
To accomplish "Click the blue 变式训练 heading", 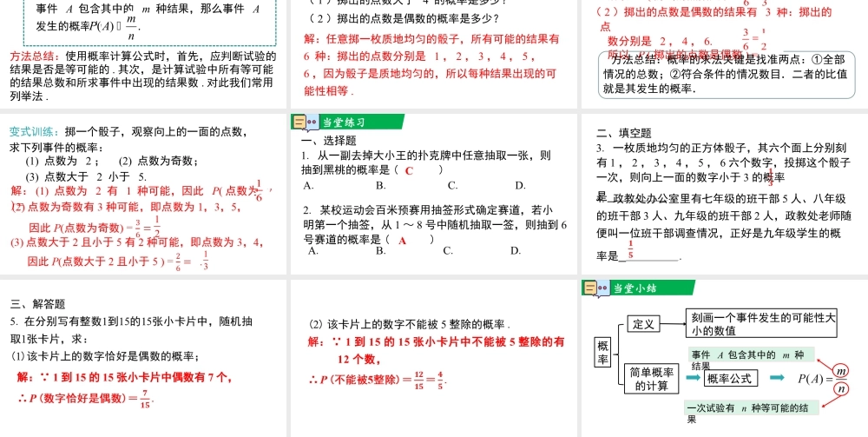I will tap(35, 132).
